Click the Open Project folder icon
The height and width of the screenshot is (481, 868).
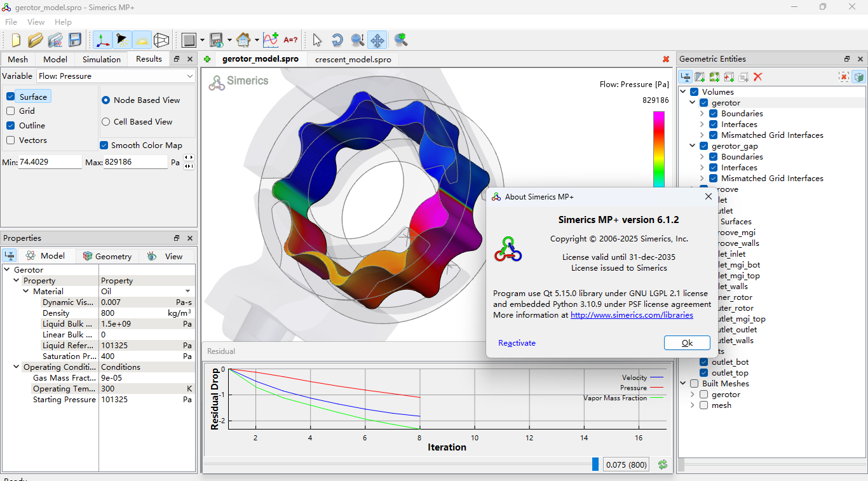(35, 40)
